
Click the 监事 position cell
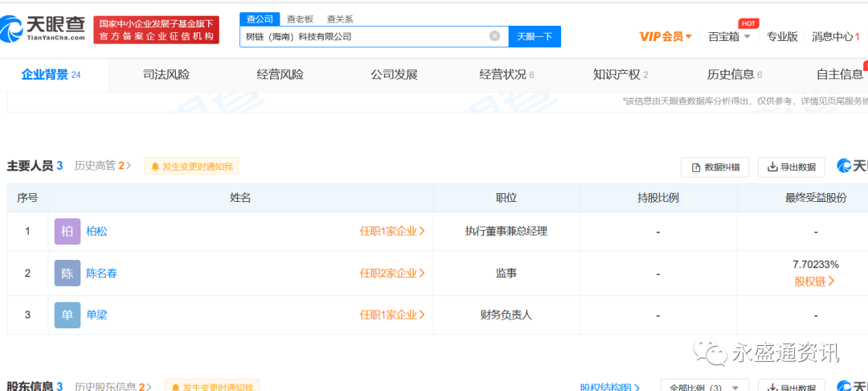click(x=506, y=273)
